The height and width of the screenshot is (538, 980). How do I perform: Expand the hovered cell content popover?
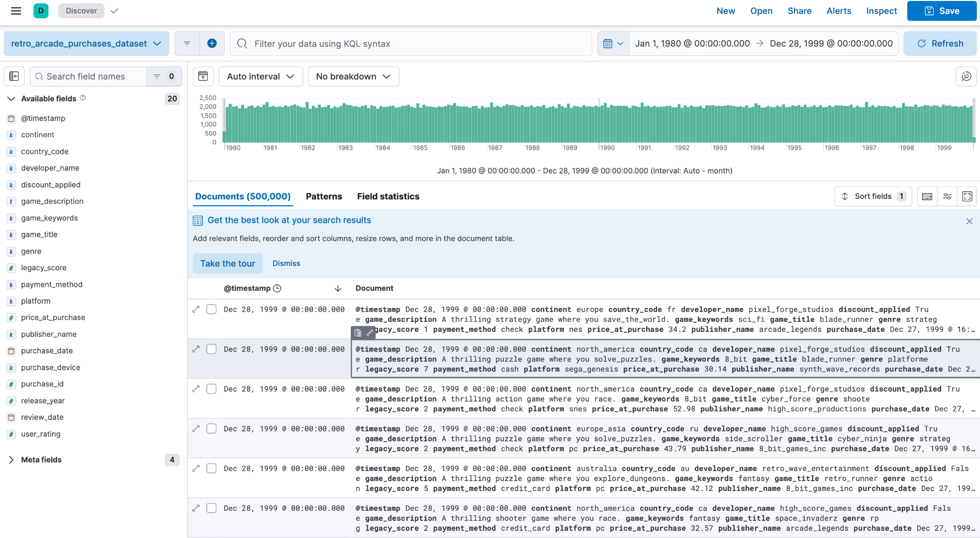coord(369,333)
